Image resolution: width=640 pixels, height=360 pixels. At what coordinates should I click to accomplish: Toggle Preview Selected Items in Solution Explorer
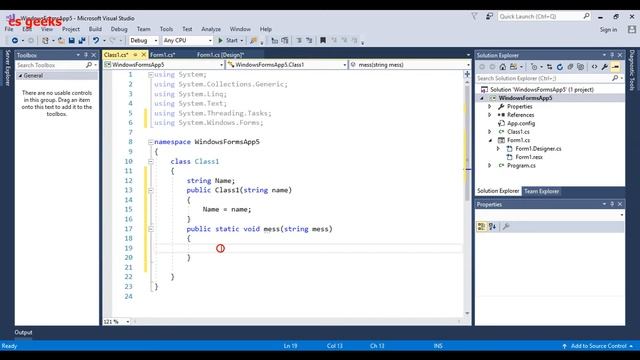616,67
